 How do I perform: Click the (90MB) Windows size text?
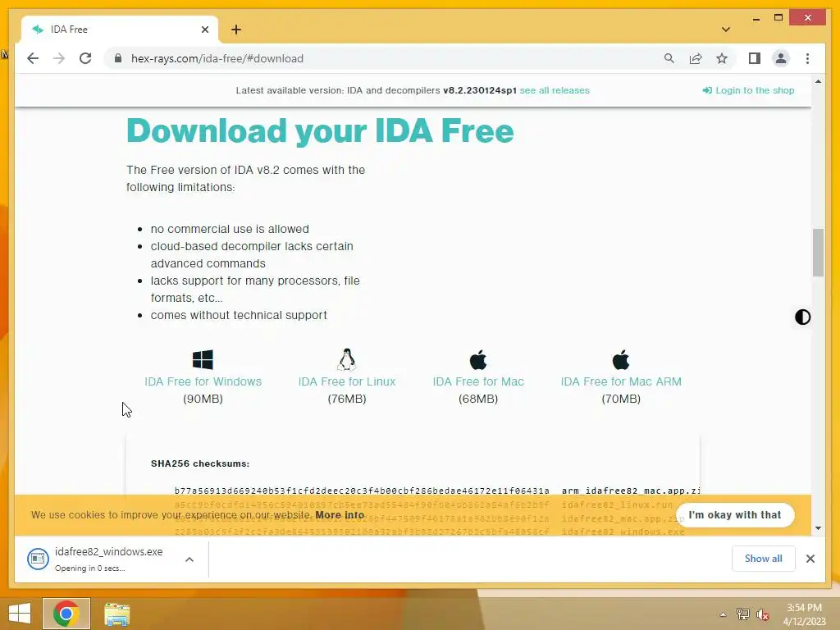203,399
